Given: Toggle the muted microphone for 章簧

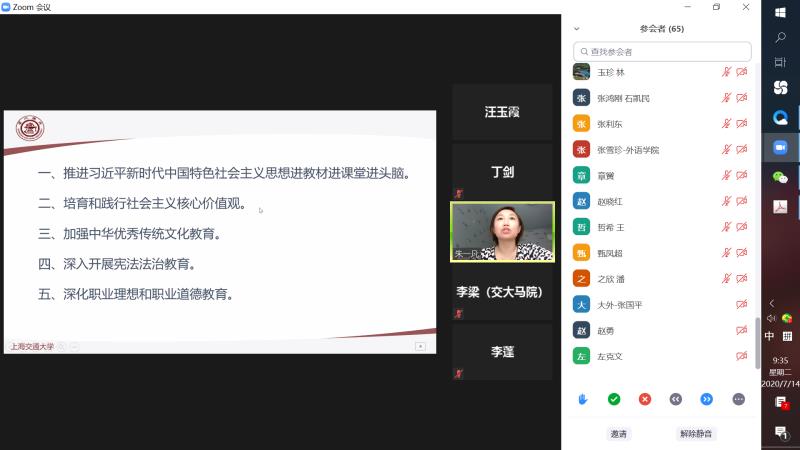Looking at the screenshot, I should (727, 175).
